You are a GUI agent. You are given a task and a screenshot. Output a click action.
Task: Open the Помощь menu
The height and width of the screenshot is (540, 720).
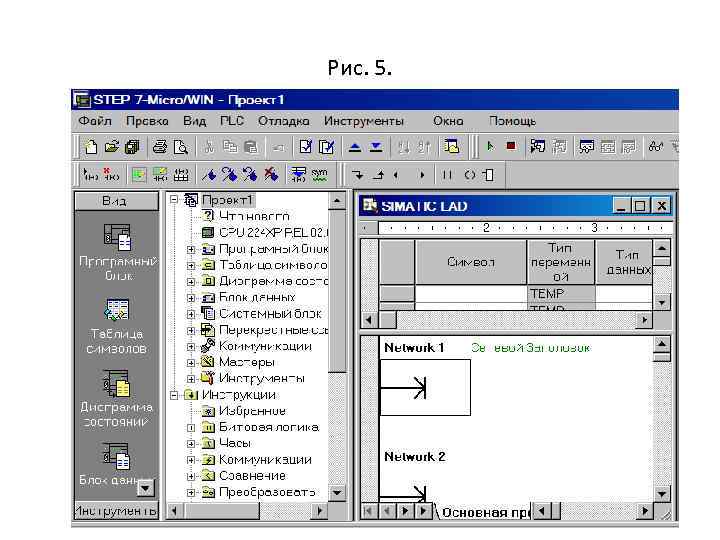pos(512,121)
